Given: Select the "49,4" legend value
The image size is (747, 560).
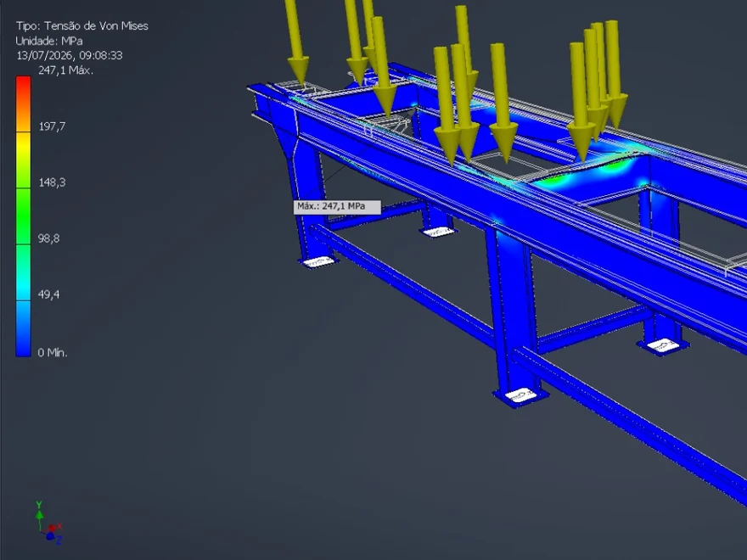Looking at the screenshot, I should pyautogui.click(x=49, y=294).
